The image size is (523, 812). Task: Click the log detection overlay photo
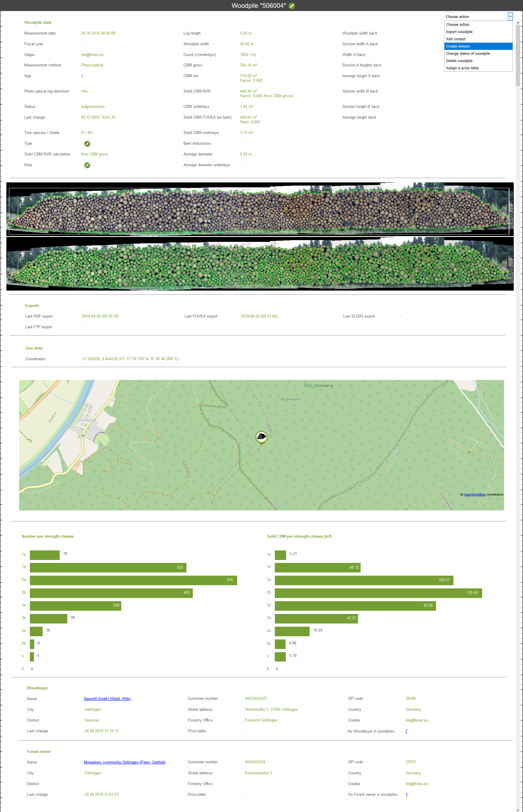pos(259,264)
